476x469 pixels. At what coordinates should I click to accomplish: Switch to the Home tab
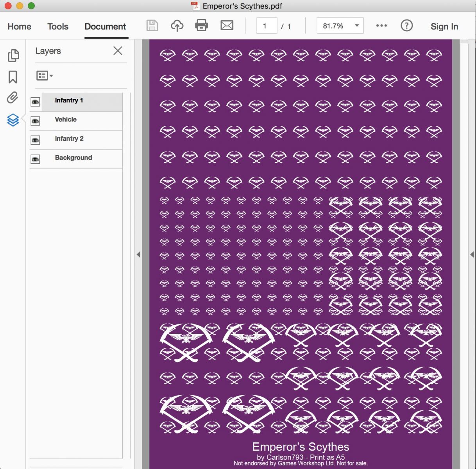(x=20, y=27)
